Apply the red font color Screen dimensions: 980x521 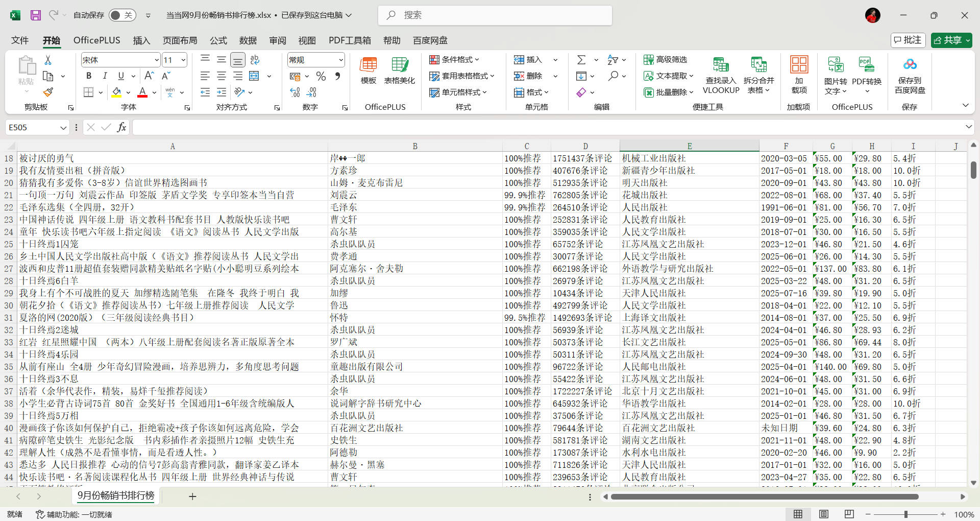coord(142,92)
